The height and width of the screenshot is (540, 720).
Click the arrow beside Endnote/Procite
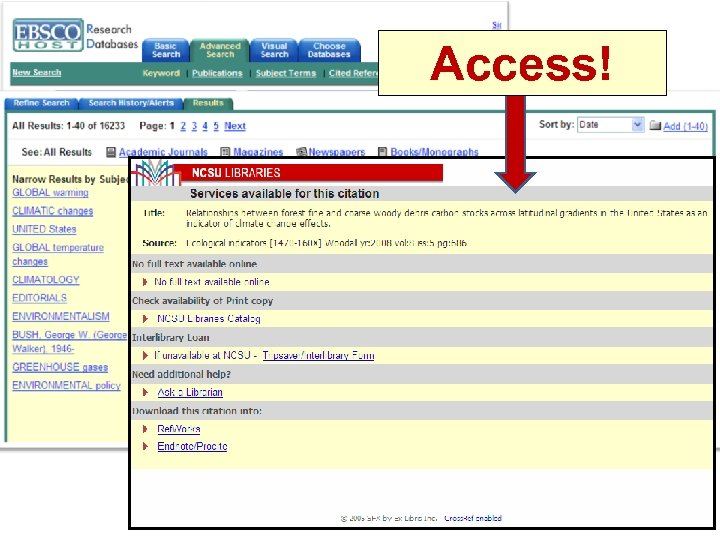pos(145,446)
